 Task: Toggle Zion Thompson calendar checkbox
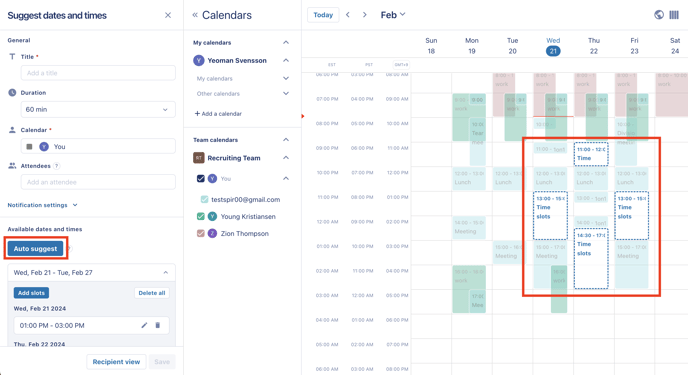(201, 233)
